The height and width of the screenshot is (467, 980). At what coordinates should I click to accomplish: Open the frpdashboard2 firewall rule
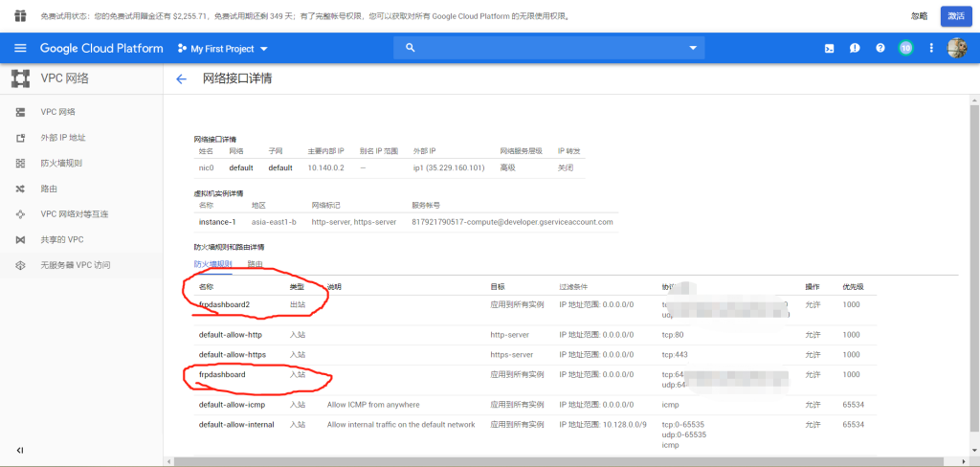coord(224,304)
